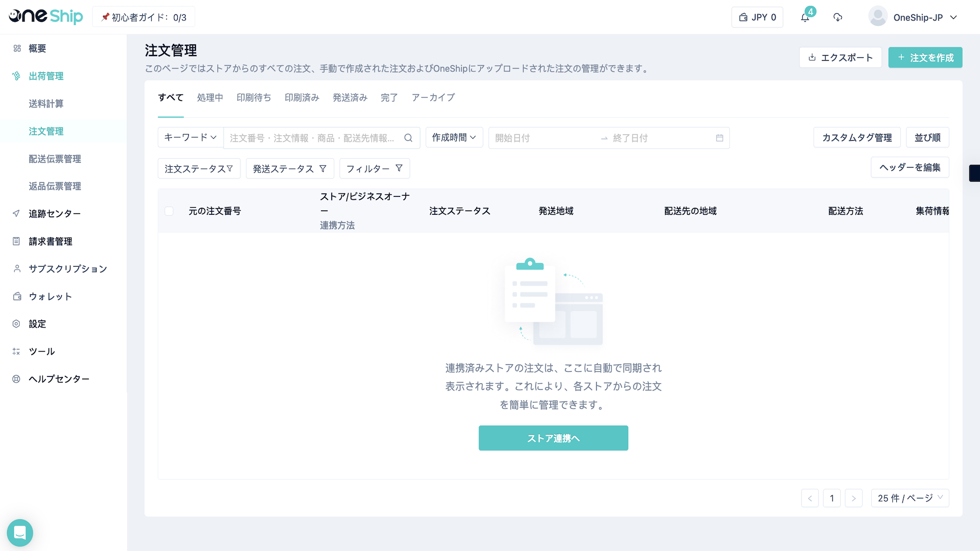
Task: Open the 作成時間 dropdown
Action: pyautogui.click(x=454, y=137)
